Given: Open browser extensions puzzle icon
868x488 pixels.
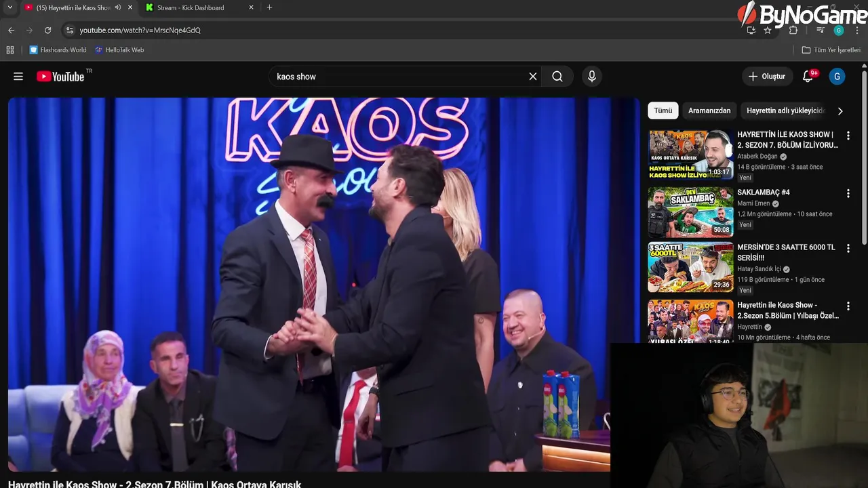Looking at the screenshot, I should point(793,30).
